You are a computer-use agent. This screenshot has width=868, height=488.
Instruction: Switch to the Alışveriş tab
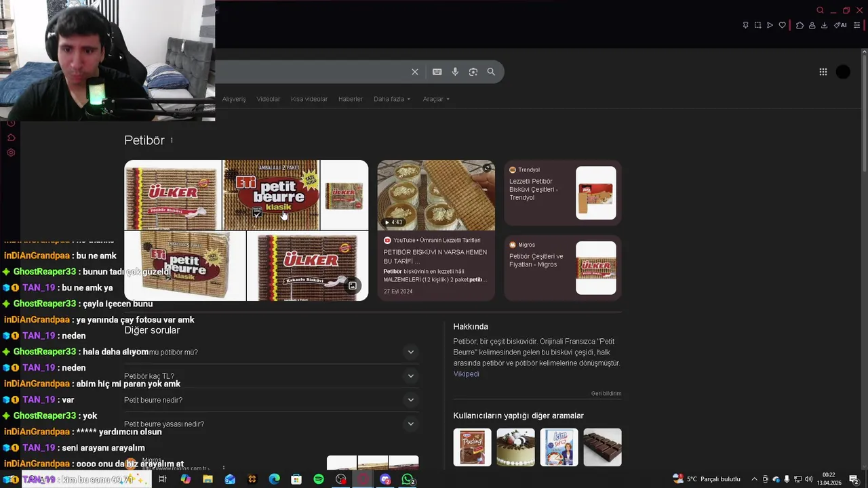pyautogui.click(x=234, y=99)
